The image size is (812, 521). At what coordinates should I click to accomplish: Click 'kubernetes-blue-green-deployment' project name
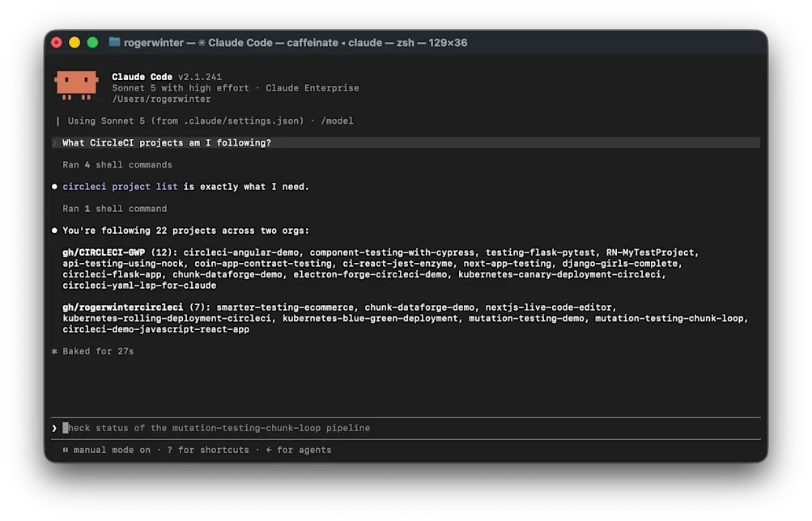click(x=370, y=318)
